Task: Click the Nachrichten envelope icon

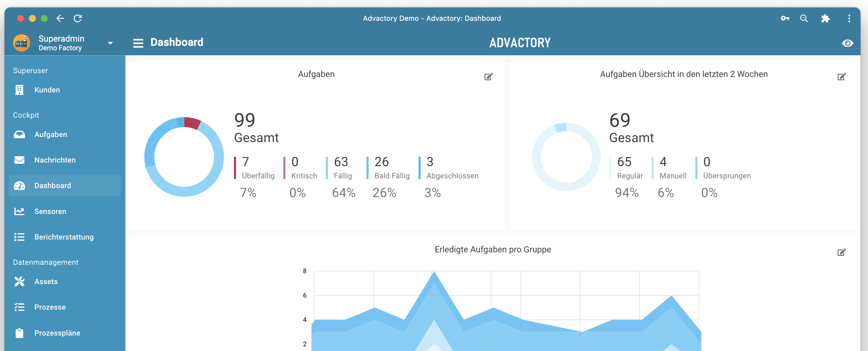Action: click(x=20, y=160)
